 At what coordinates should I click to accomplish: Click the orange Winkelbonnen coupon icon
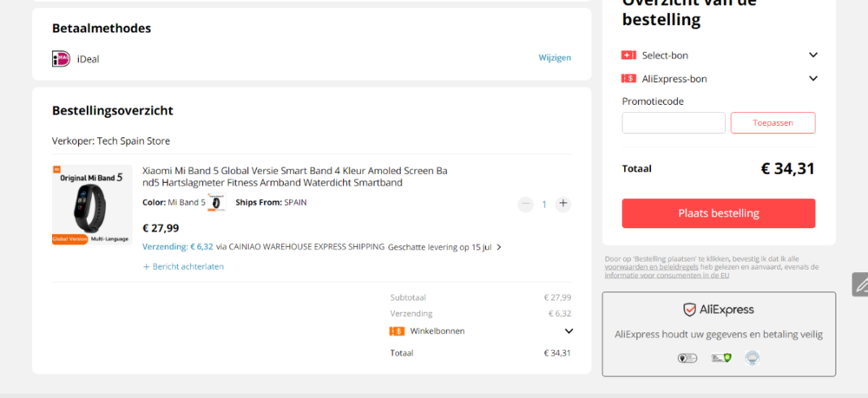pos(397,330)
